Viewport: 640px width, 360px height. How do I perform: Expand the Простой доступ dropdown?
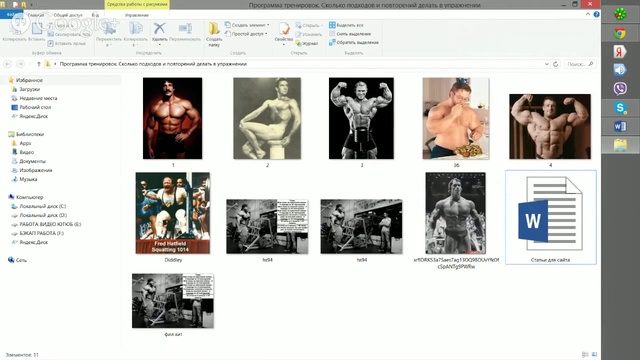point(246,34)
